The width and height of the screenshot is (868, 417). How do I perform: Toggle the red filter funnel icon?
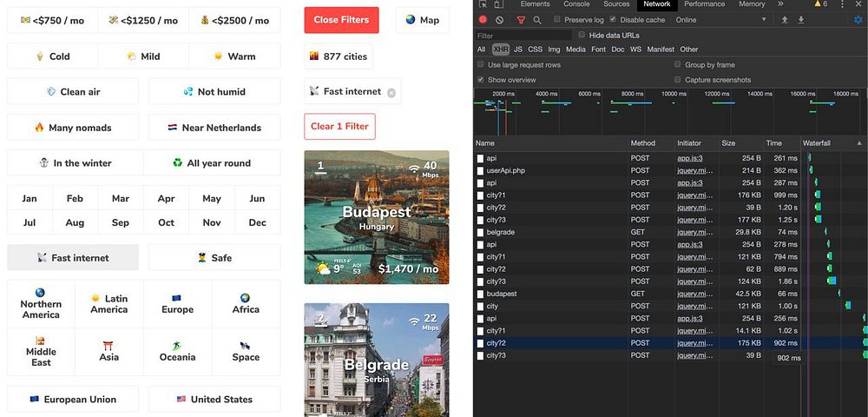click(521, 20)
